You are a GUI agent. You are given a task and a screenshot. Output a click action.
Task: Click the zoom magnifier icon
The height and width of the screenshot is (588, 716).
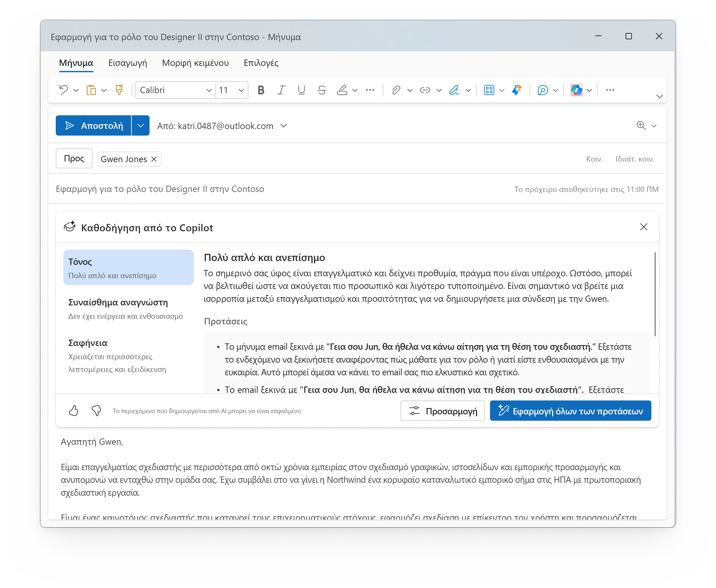pos(641,126)
